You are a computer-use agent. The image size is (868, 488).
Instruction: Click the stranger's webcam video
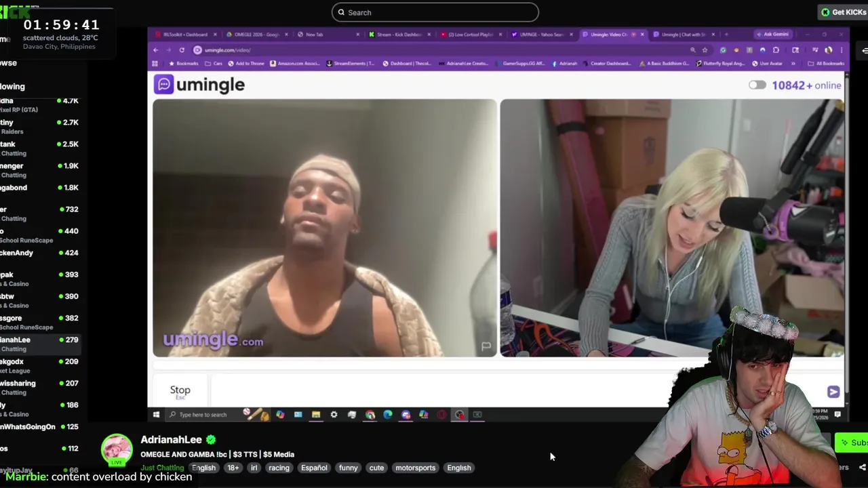click(x=325, y=228)
